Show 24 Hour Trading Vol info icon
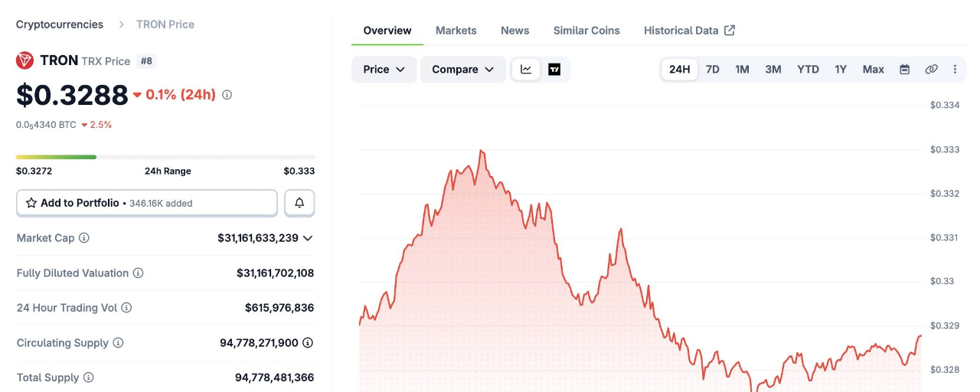 tap(126, 308)
